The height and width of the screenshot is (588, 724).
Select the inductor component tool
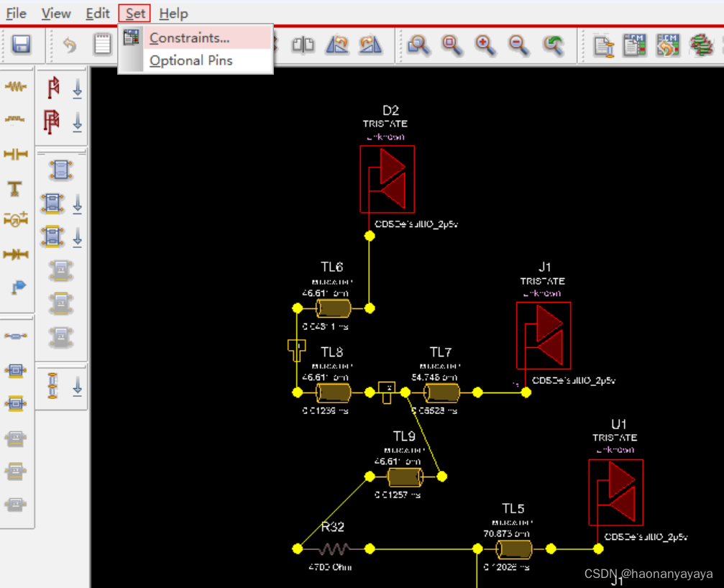tap(15, 119)
